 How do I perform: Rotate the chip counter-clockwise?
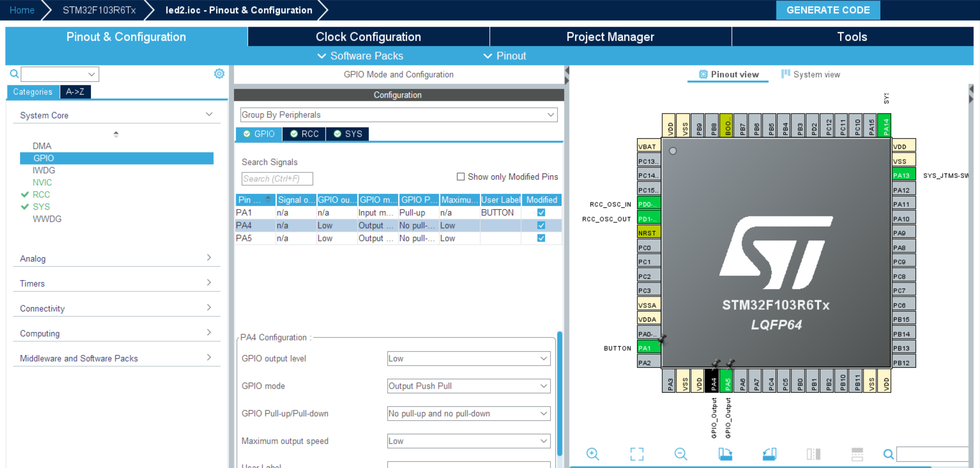[x=769, y=454]
